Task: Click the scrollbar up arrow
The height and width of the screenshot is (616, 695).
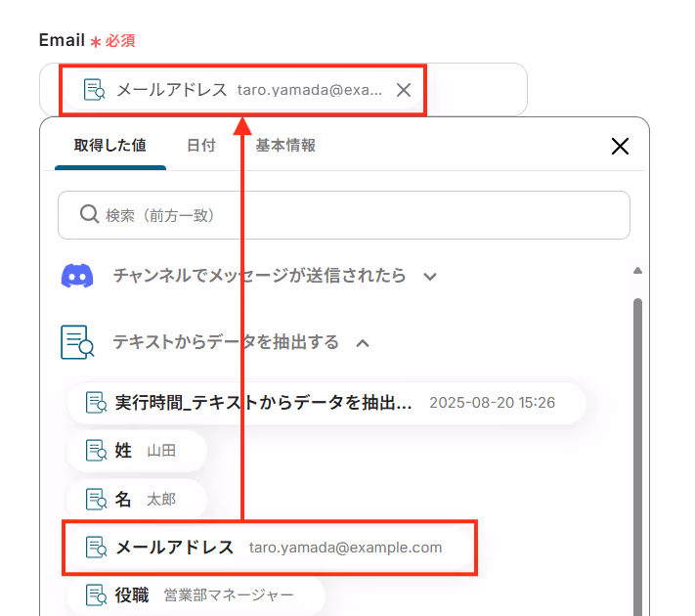Action: point(637,271)
